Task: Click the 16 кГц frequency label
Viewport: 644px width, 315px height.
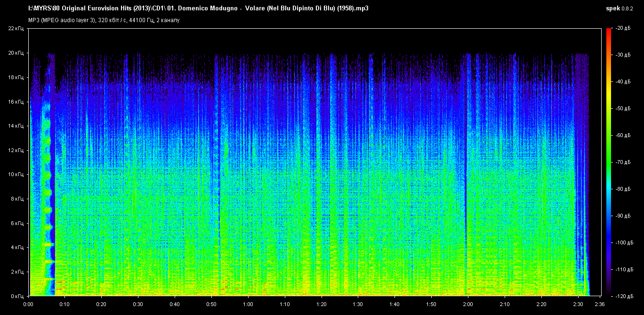Action: (16, 102)
